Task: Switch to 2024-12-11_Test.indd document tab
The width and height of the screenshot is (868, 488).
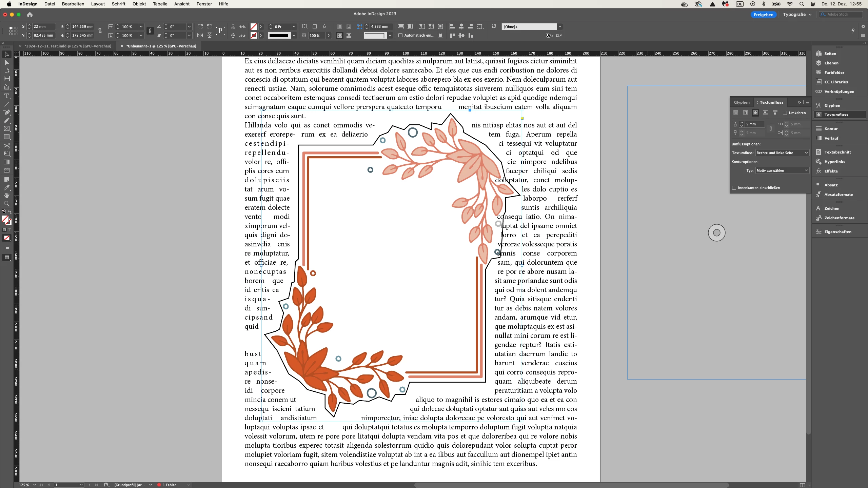Action: point(68,46)
